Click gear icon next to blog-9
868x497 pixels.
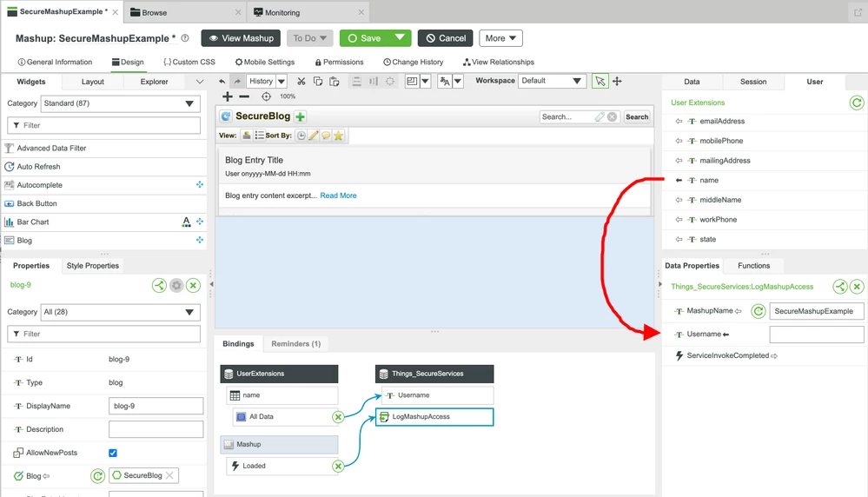[176, 286]
